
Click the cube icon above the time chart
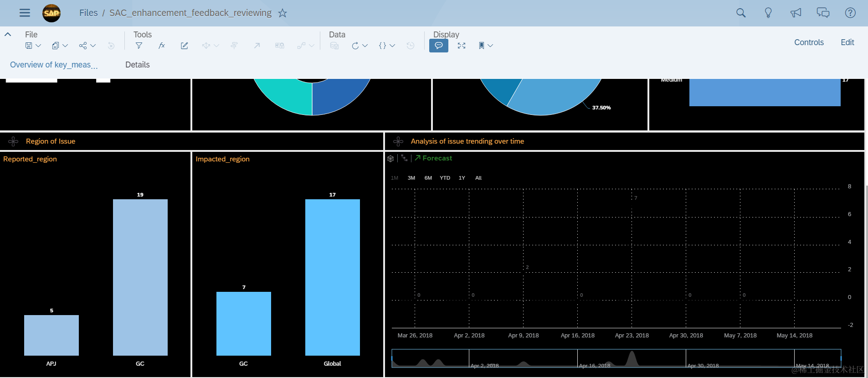[390, 159]
